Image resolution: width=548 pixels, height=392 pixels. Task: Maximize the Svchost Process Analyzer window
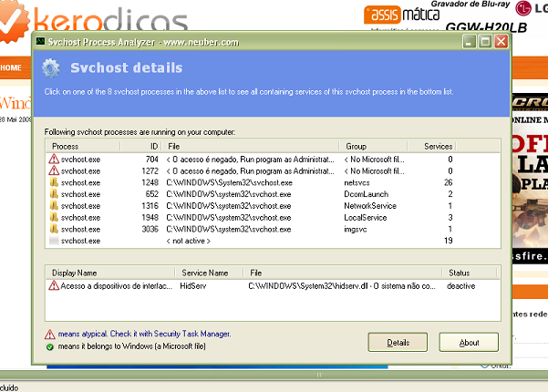(485, 42)
